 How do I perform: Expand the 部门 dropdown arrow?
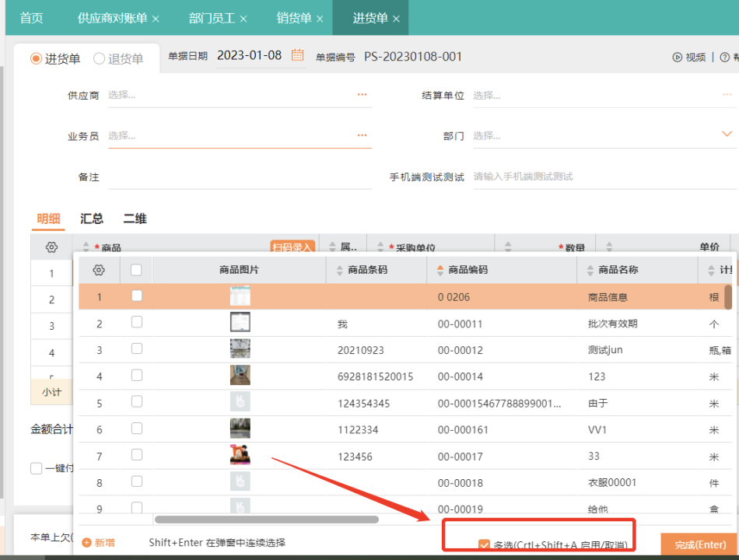[x=727, y=135]
